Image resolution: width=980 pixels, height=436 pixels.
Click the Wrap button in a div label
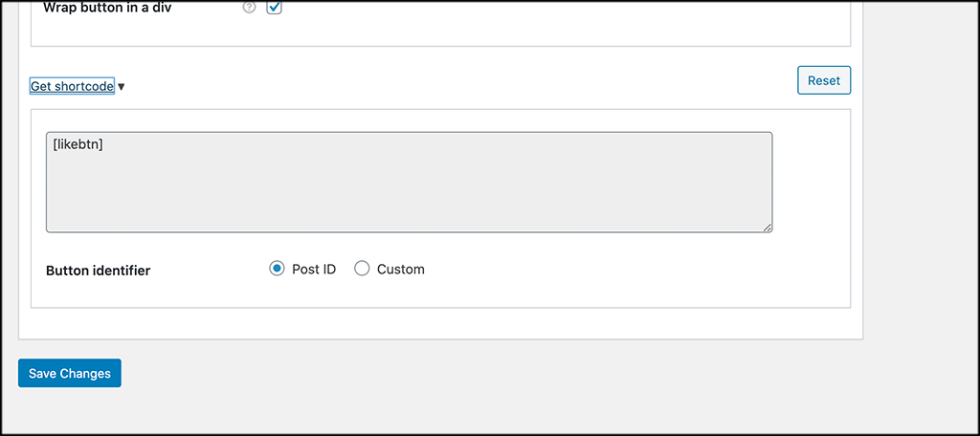tap(105, 9)
